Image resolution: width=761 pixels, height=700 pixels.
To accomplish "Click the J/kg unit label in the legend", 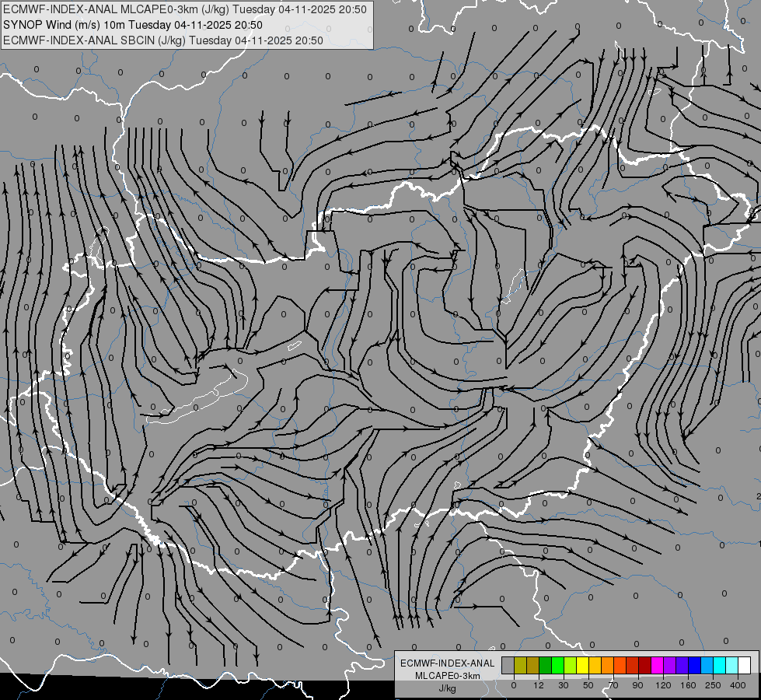I will [447, 688].
